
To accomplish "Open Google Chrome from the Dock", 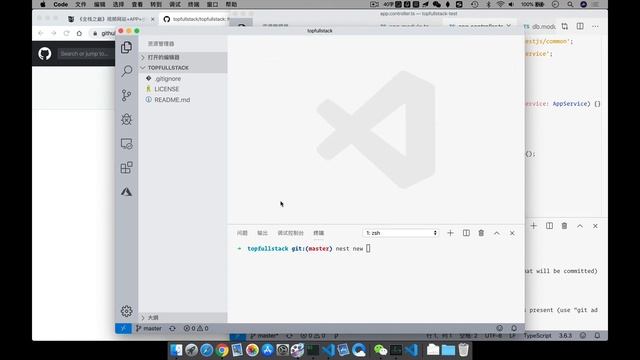I will click(x=222, y=350).
